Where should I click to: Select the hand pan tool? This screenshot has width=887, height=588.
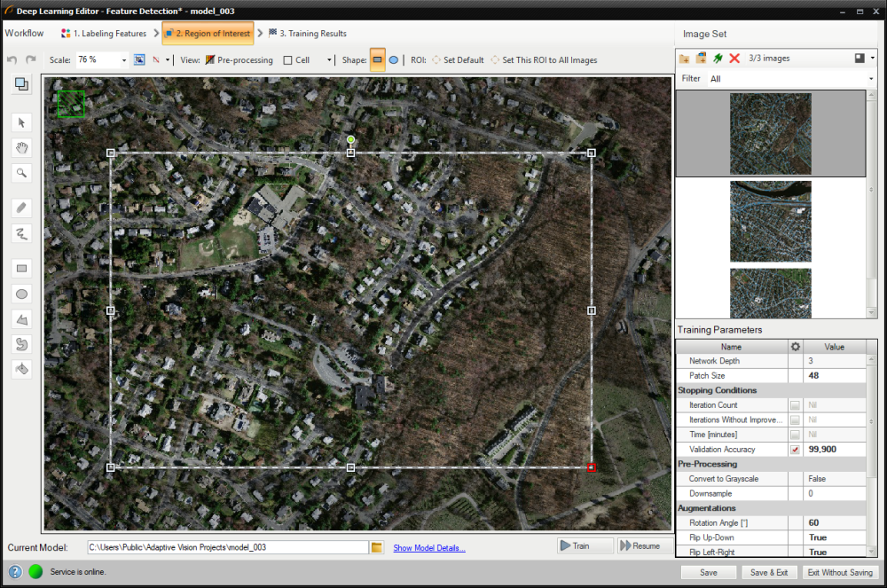point(22,147)
